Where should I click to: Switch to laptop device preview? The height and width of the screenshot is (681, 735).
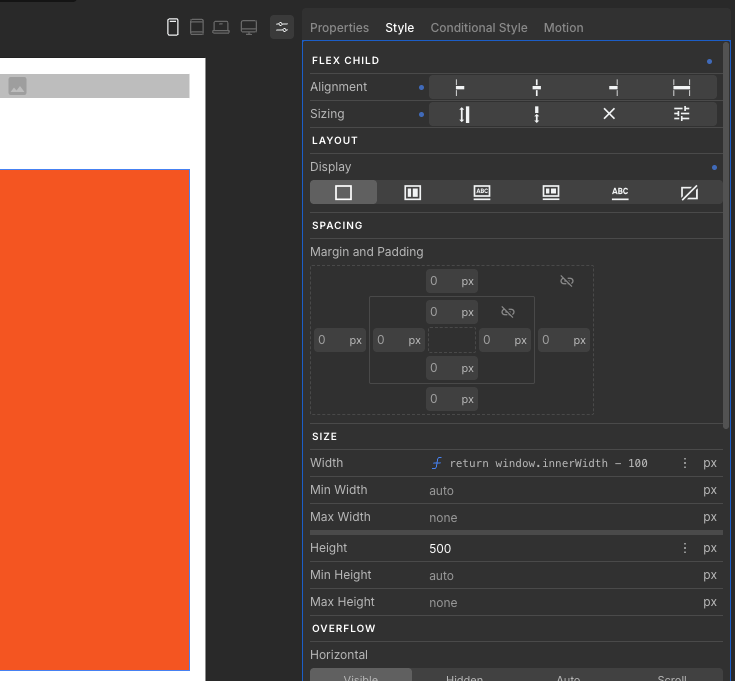[x=221, y=27]
